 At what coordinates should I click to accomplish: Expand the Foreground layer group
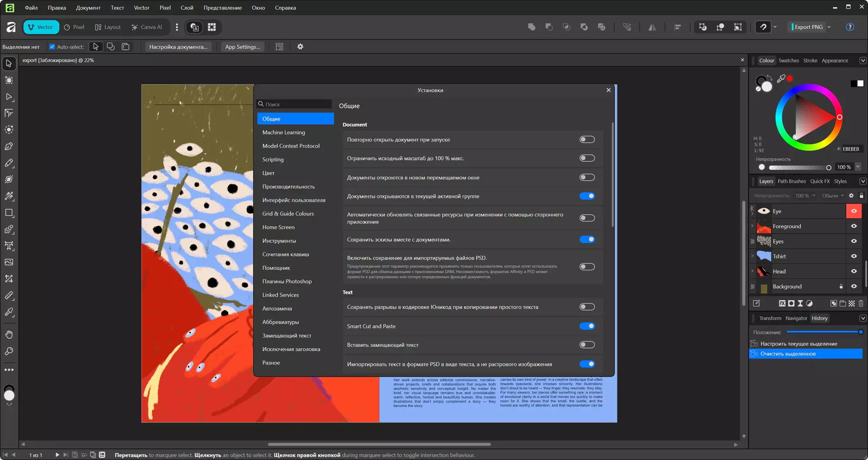(752, 226)
